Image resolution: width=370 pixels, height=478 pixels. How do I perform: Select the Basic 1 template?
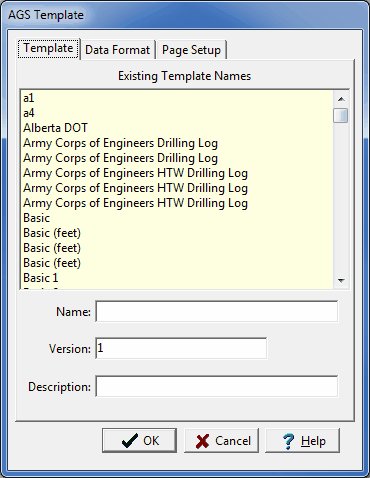click(x=41, y=278)
